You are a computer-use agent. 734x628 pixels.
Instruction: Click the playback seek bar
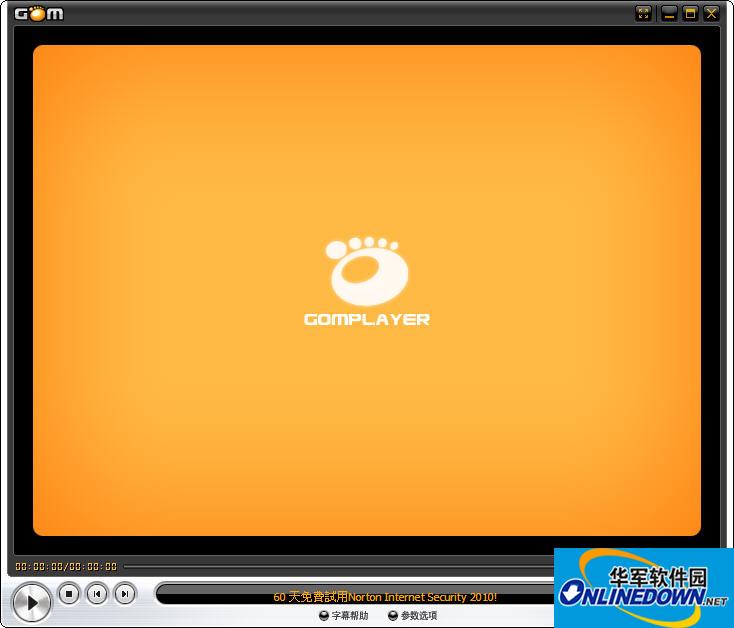click(x=339, y=566)
